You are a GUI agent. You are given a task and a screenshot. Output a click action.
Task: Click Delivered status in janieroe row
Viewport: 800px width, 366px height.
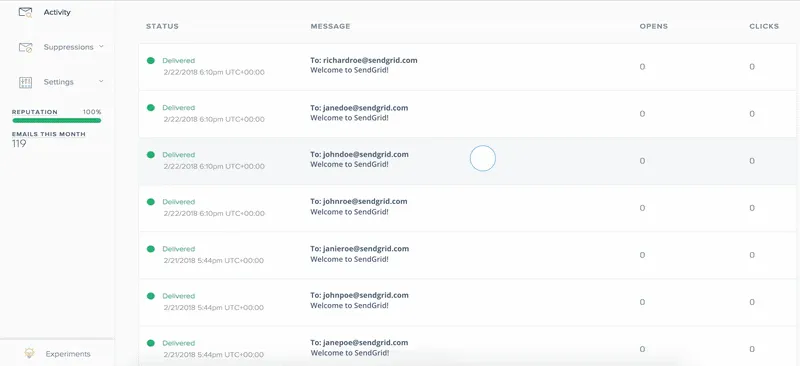(179, 249)
